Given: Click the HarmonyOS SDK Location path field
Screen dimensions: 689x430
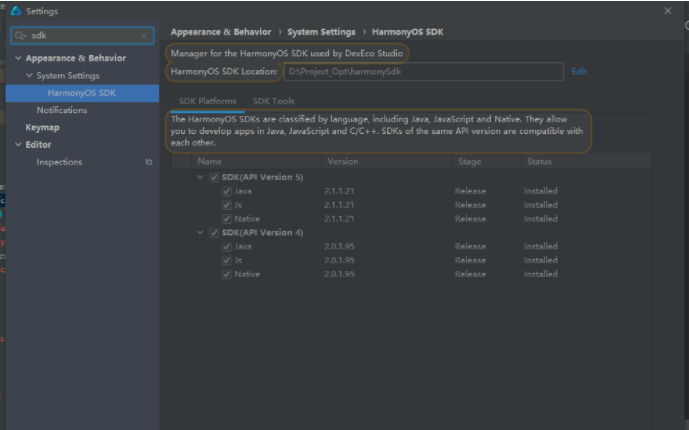Looking at the screenshot, I should (x=424, y=72).
